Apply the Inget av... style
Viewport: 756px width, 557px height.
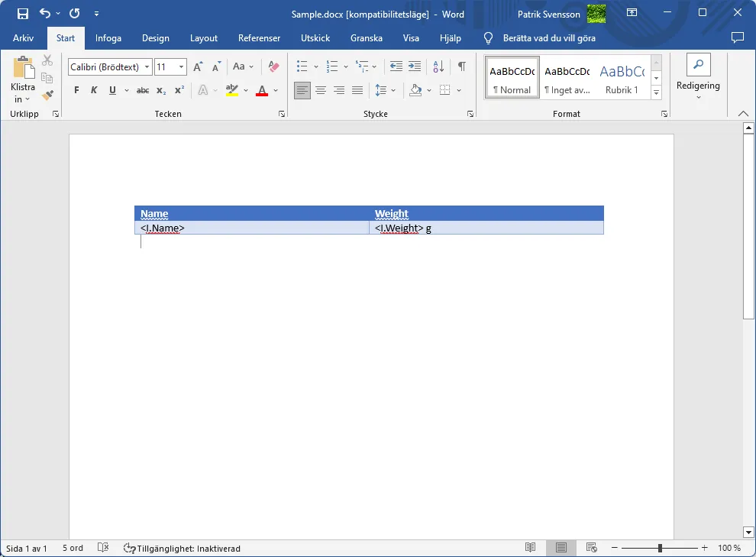pyautogui.click(x=567, y=78)
